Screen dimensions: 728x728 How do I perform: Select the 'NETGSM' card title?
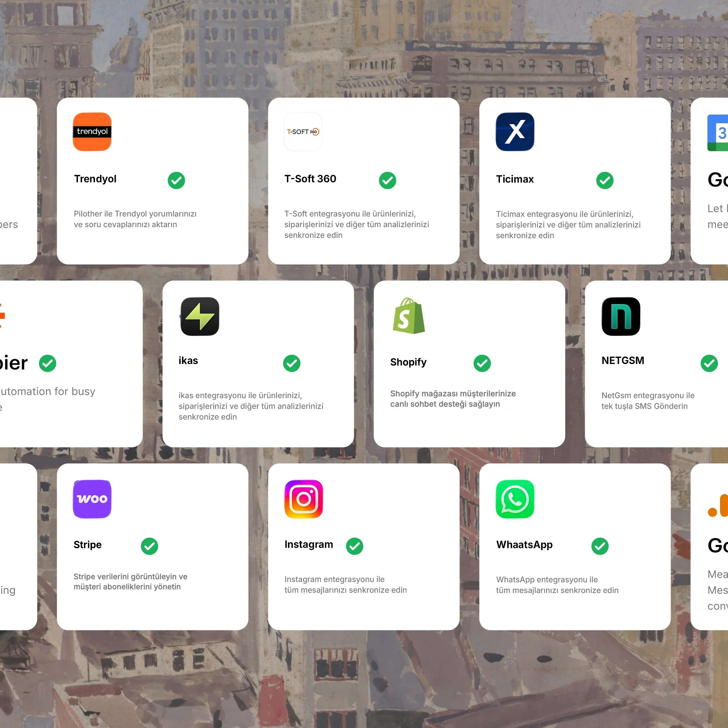[x=623, y=361]
